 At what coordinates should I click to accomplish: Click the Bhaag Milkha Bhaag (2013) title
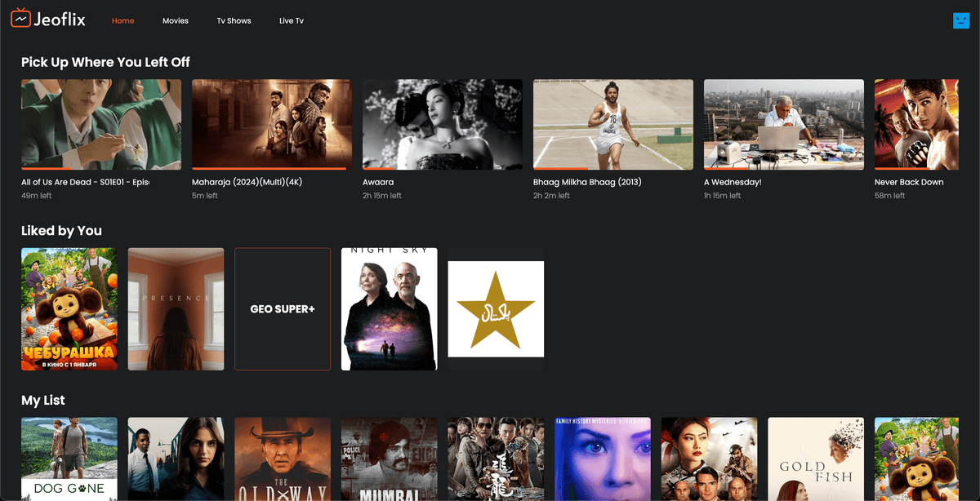pos(587,182)
